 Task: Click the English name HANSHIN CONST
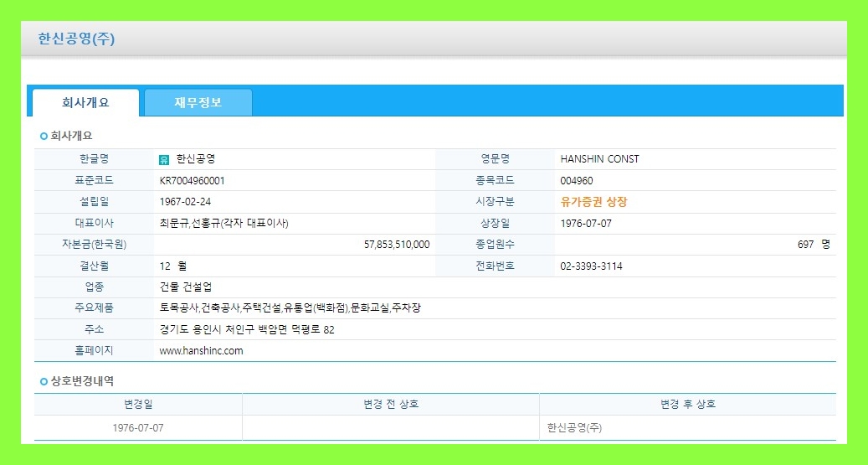599,159
